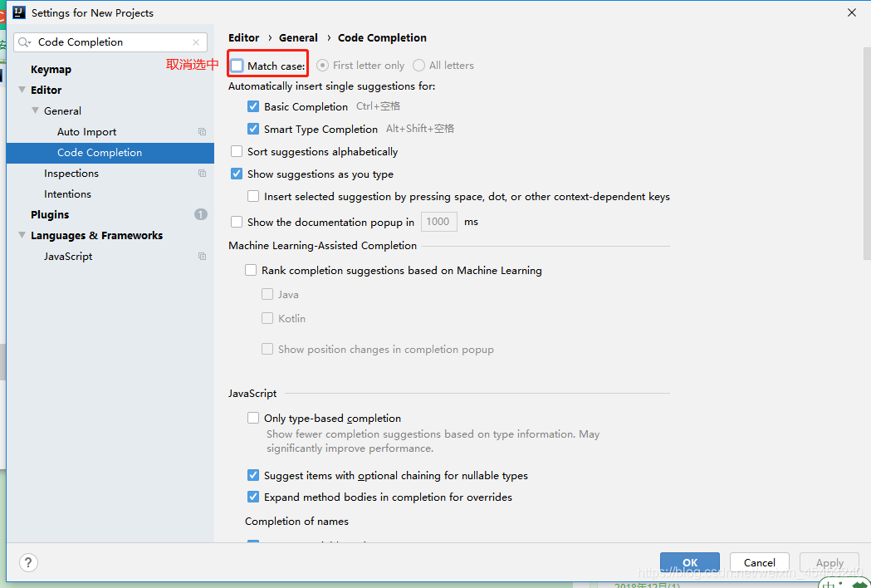Screen dimensions: 871x588
Task: Click the vertical scrollbar of settings panel
Action: 867,154
